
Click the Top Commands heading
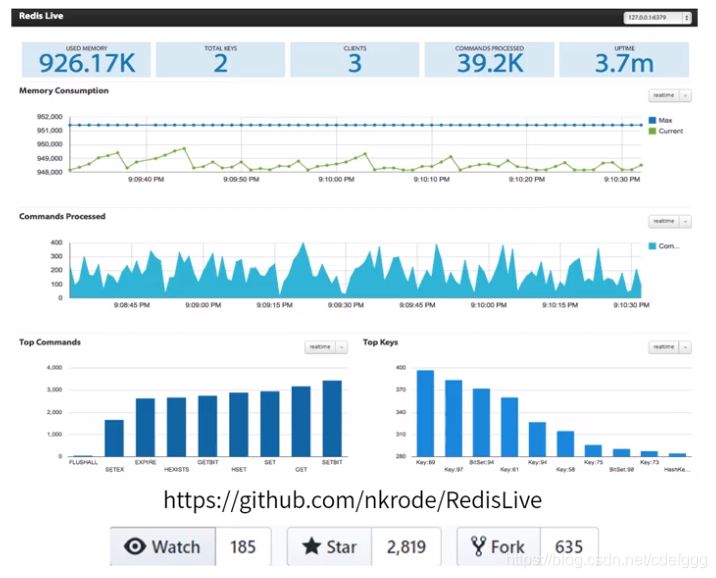click(50, 342)
